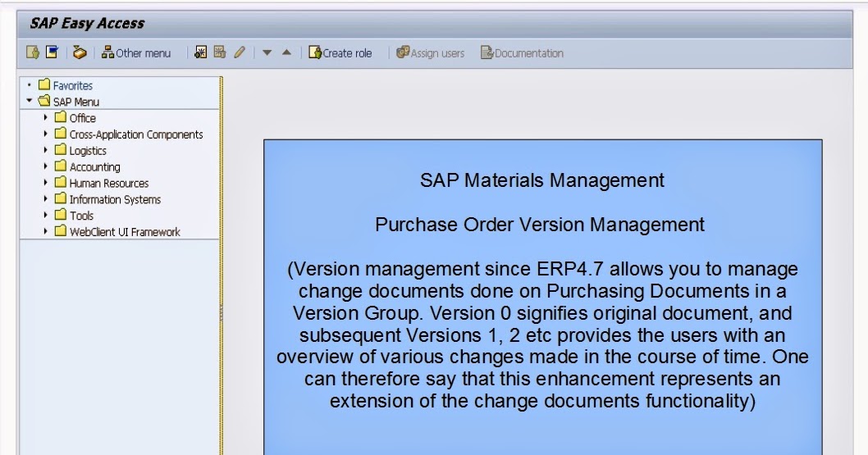Click the SAP Materials Management heading
868x455 pixels.
coord(542,180)
